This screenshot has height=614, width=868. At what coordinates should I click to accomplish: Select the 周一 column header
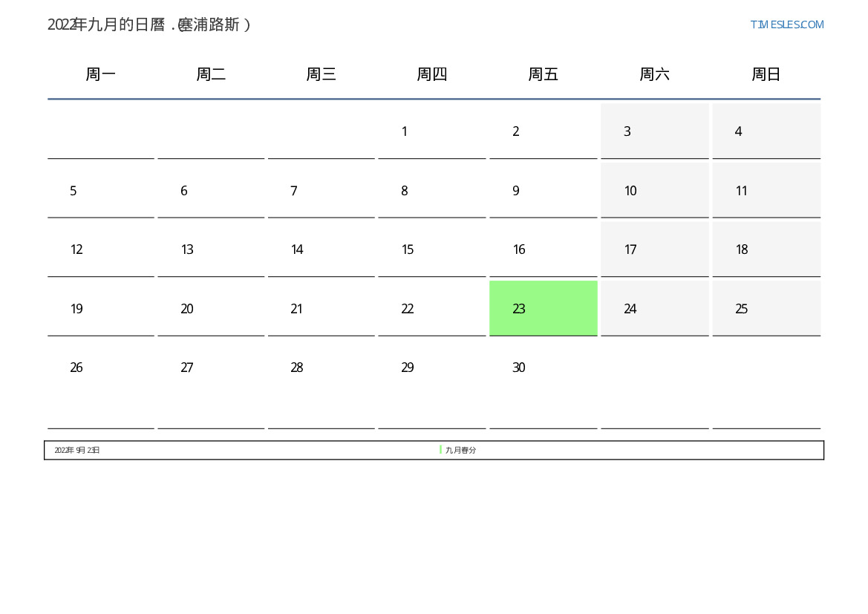[x=101, y=74]
